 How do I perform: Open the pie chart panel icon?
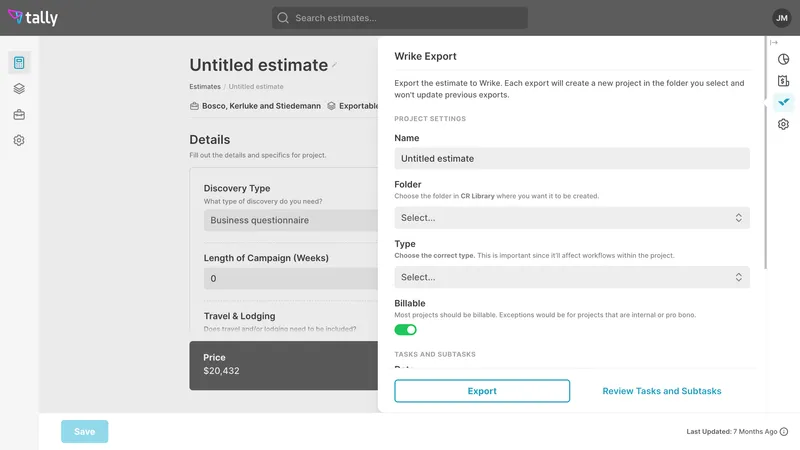click(x=783, y=59)
